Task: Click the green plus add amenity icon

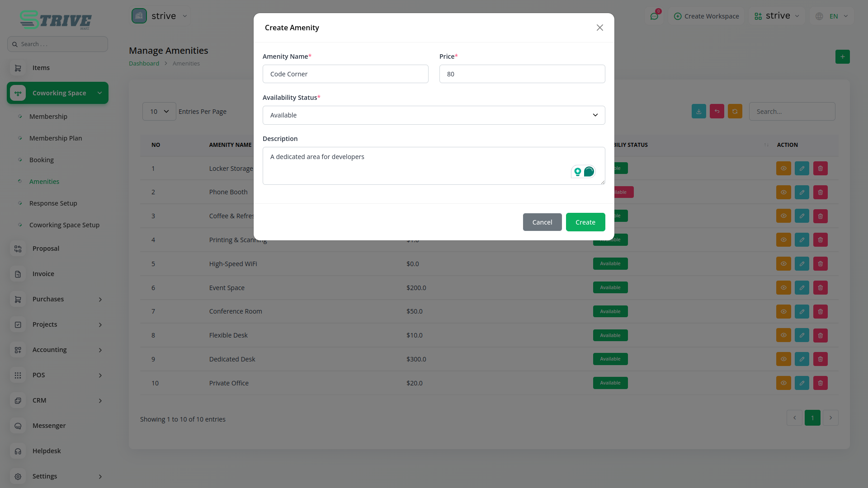Action: 842,57
